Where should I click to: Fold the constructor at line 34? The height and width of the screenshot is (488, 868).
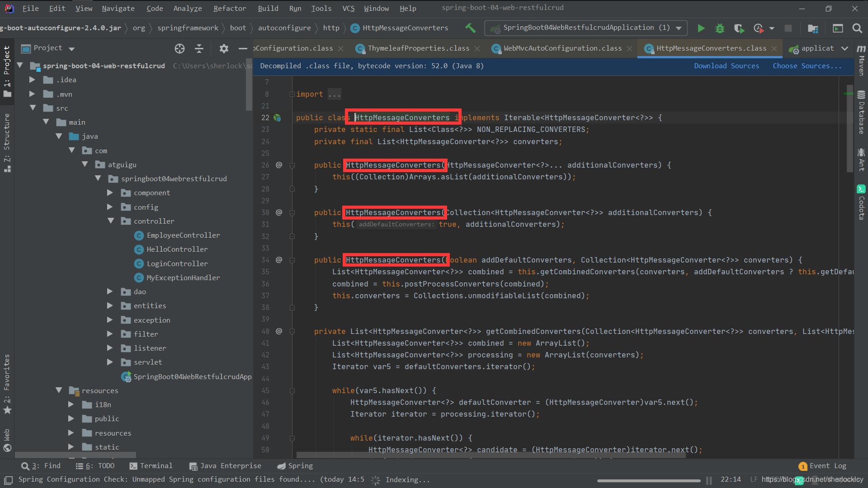click(292, 260)
